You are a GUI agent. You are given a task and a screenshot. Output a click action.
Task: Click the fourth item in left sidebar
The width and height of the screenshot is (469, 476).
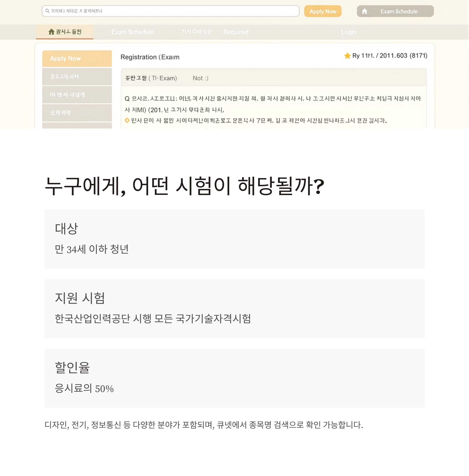click(77, 113)
